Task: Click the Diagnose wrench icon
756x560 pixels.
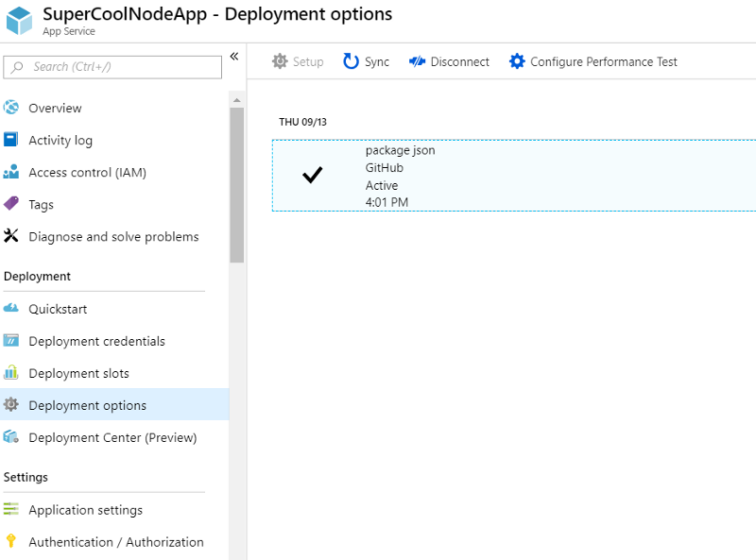Action: pyautogui.click(x=10, y=236)
